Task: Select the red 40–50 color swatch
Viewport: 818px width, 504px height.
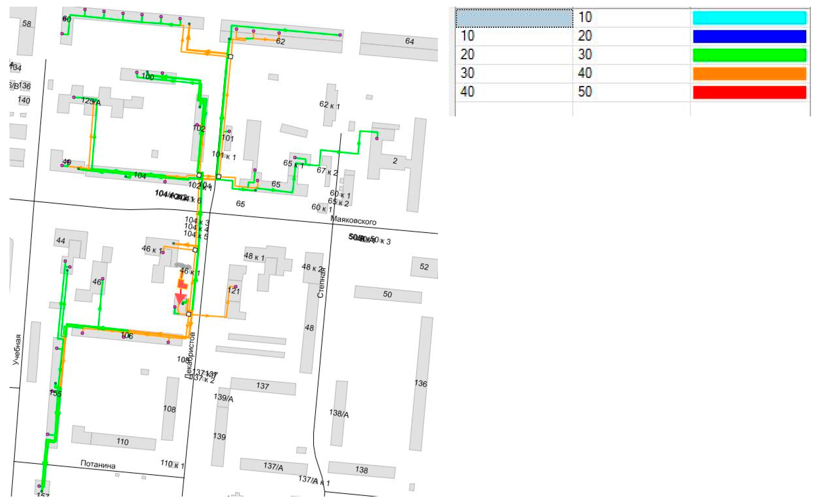Action: click(749, 92)
